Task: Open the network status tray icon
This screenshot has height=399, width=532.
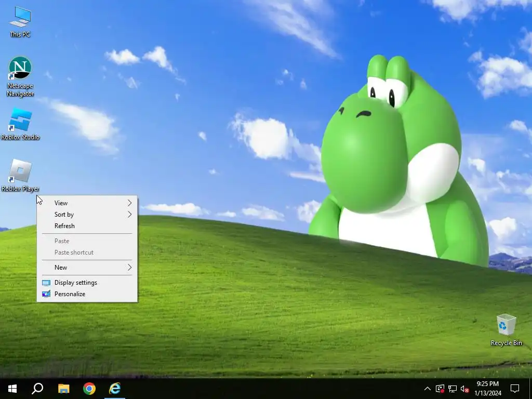Action: click(453, 389)
